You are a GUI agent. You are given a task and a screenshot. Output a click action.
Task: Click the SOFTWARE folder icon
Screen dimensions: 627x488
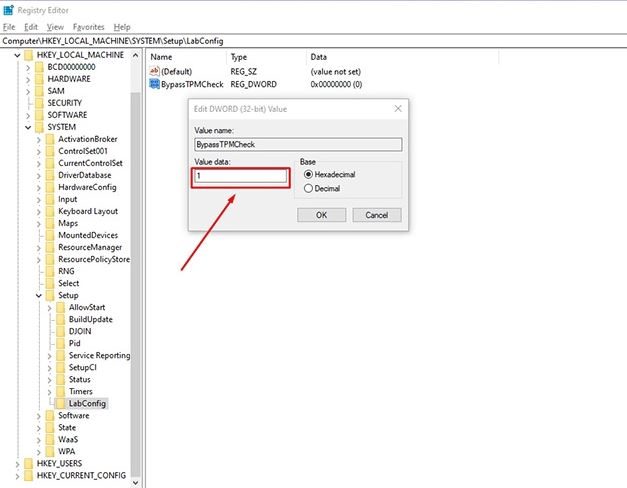coord(39,115)
